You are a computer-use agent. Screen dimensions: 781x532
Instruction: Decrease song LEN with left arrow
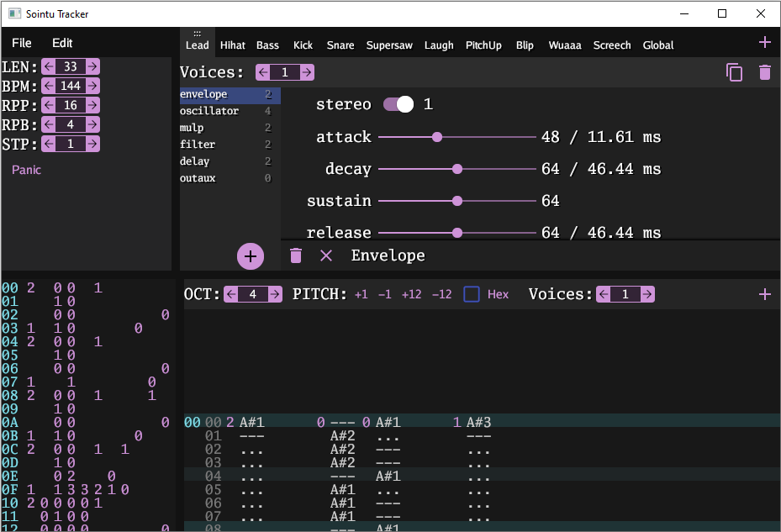(x=49, y=66)
